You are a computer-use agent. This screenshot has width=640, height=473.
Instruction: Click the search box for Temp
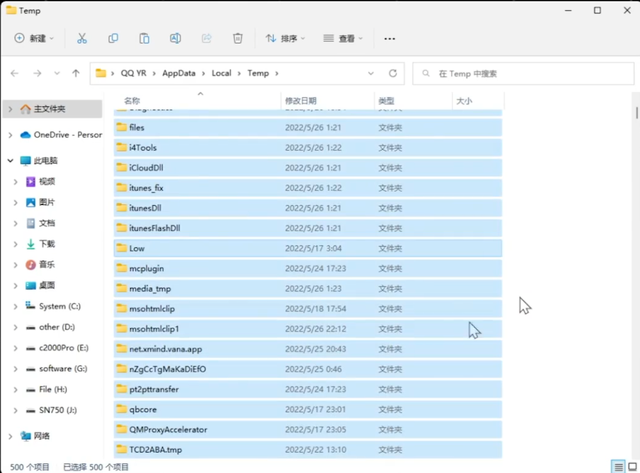[x=525, y=73]
